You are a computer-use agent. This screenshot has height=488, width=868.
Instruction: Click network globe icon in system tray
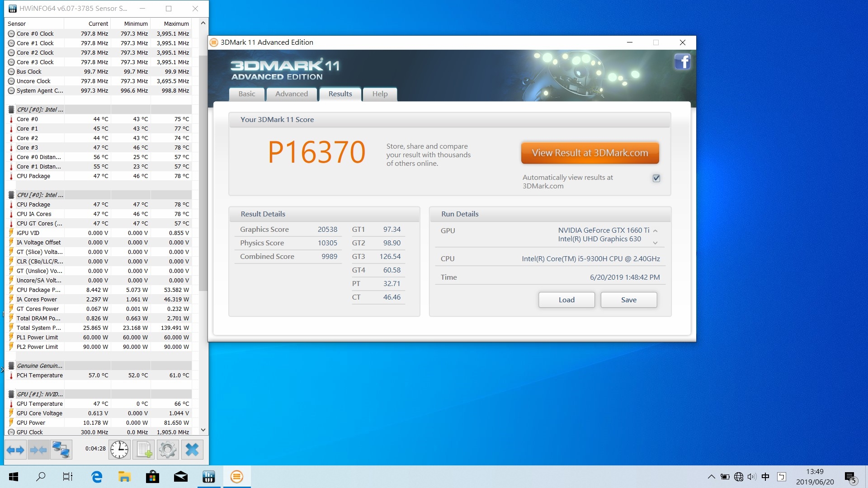click(x=739, y=477)
